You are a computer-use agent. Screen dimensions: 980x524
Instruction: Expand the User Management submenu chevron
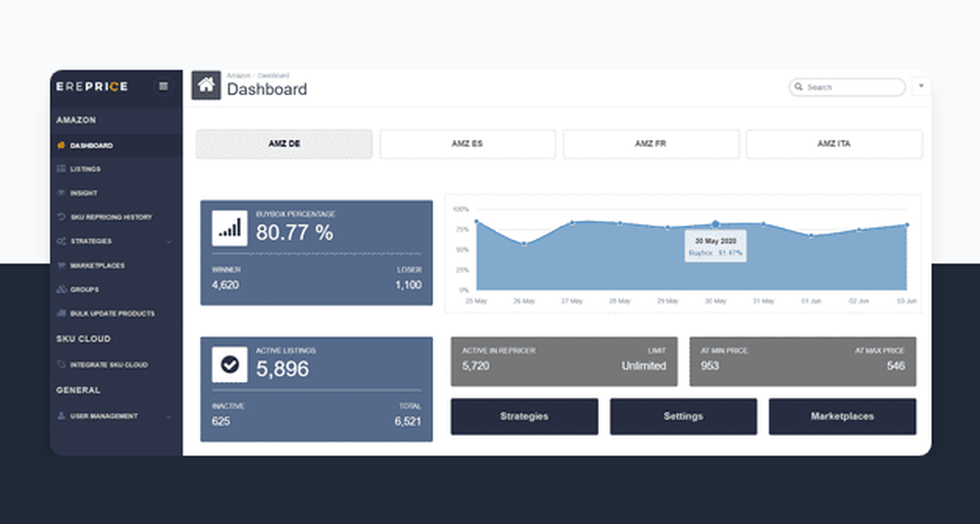[169, 416]
